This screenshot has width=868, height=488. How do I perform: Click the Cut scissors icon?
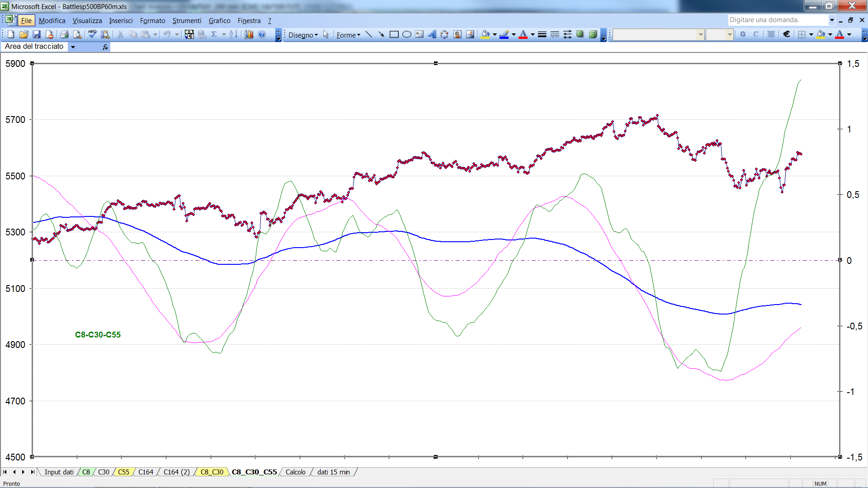pyautogui.click(x=120, y=34)
